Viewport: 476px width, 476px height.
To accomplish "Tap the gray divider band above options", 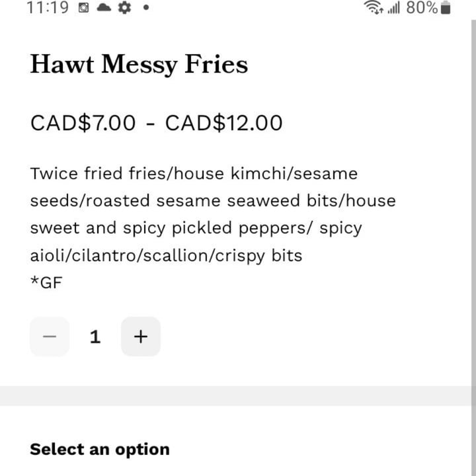I will coord(238,396).
